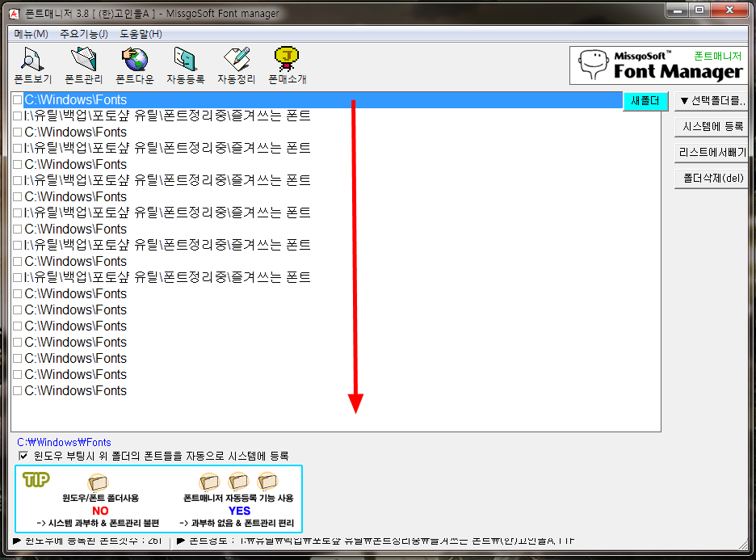Screen dimensions: 756x560
Task: Open the 폰트관리 font management tool
Action: tap(83, 65)
